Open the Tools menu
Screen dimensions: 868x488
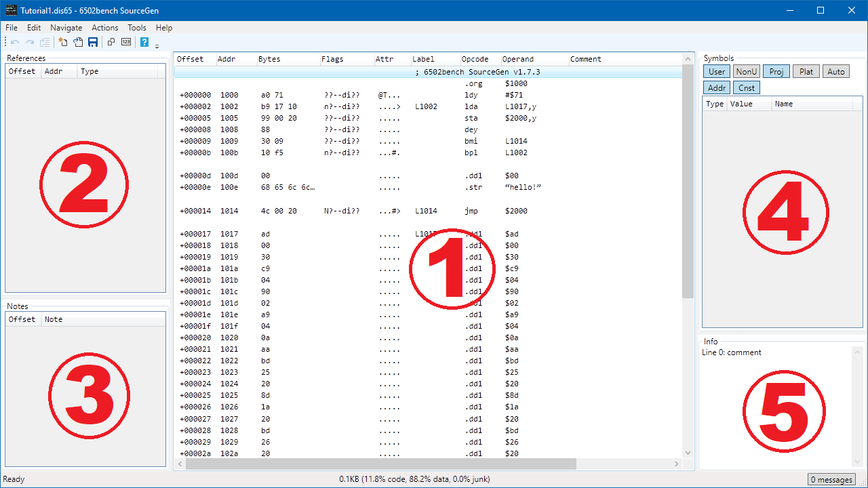click(x=137, y=28)
